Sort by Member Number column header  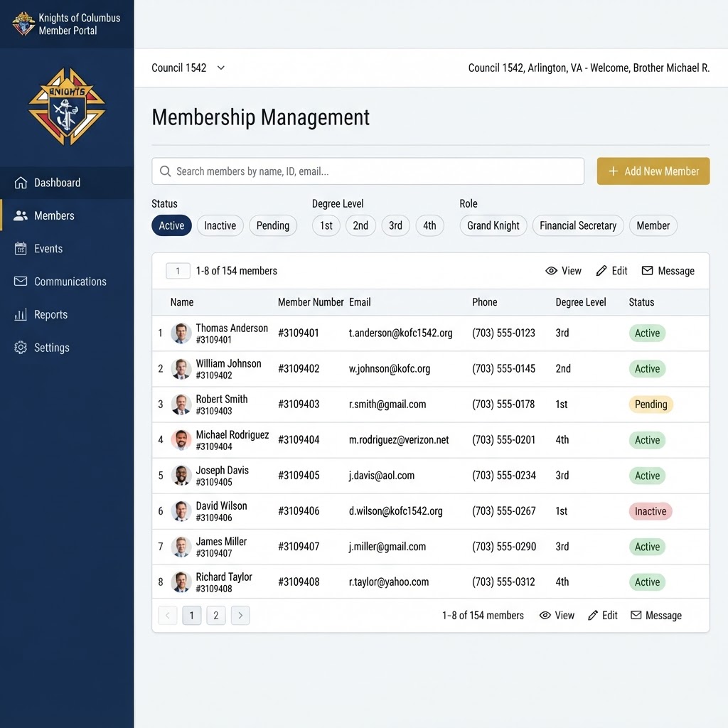click(311, 302)
